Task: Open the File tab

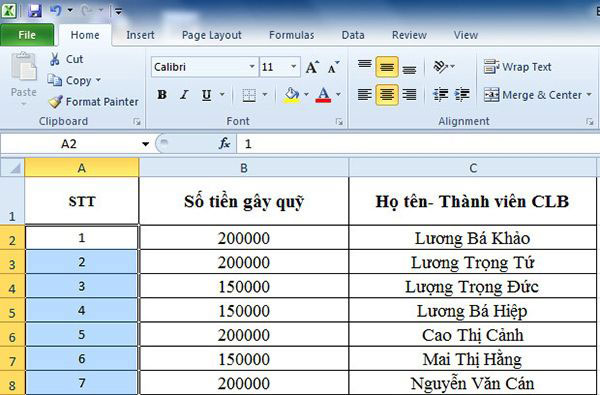Action: [27, 35]
